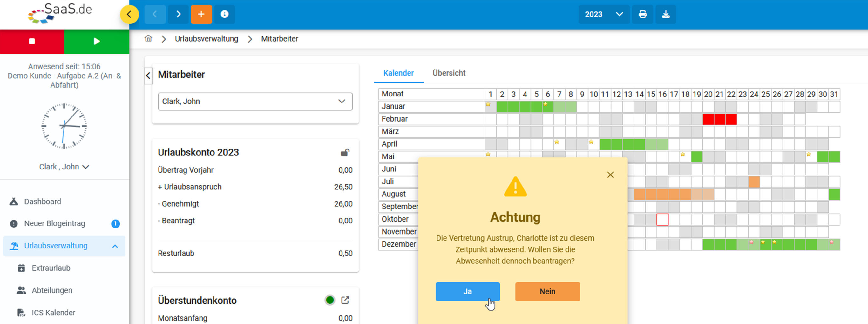Open the 2023 year dropdown
The image size is (868, 324).
tap(603, 14)
